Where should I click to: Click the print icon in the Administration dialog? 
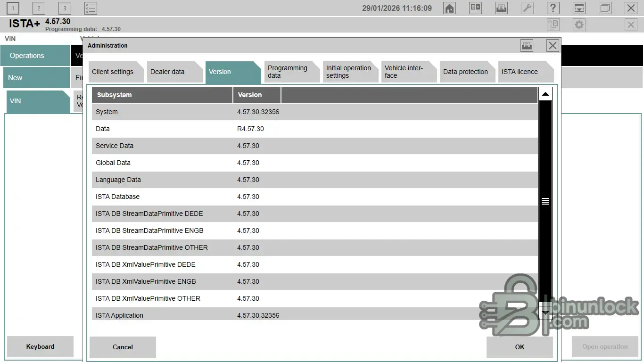coord(527,45)
